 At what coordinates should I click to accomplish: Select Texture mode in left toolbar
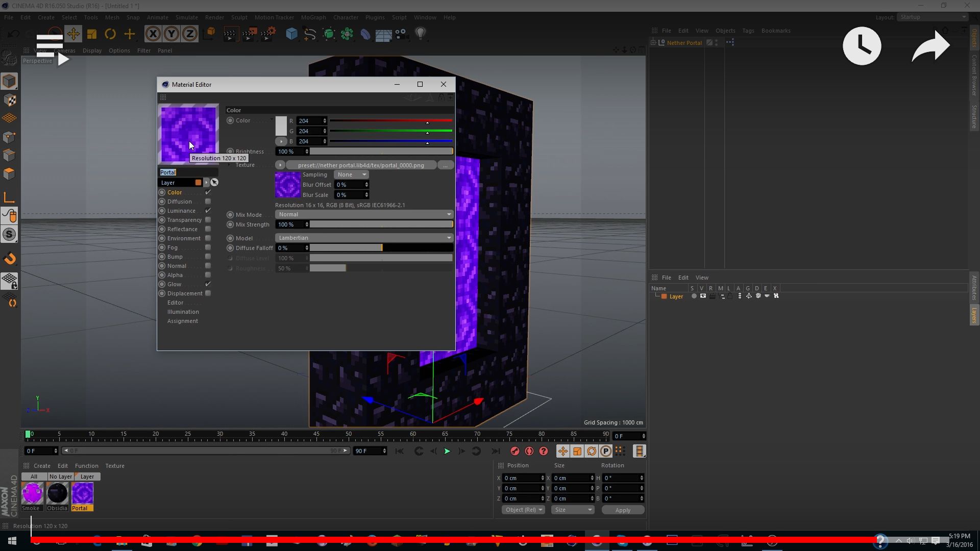9,100
